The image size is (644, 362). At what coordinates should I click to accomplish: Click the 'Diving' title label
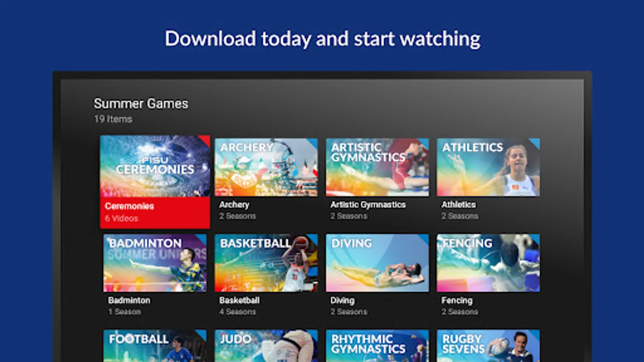click(x=343, y=300)
